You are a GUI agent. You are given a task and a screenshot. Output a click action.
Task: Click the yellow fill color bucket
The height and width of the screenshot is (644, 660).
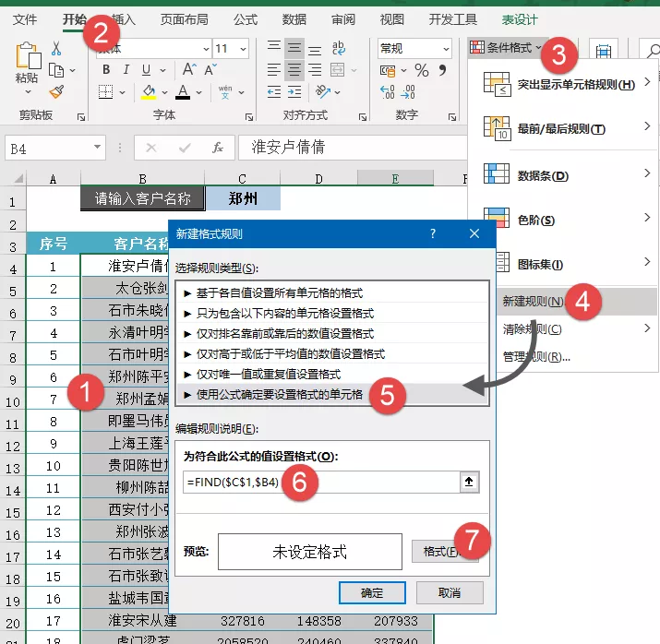click(x=149, y=91)
